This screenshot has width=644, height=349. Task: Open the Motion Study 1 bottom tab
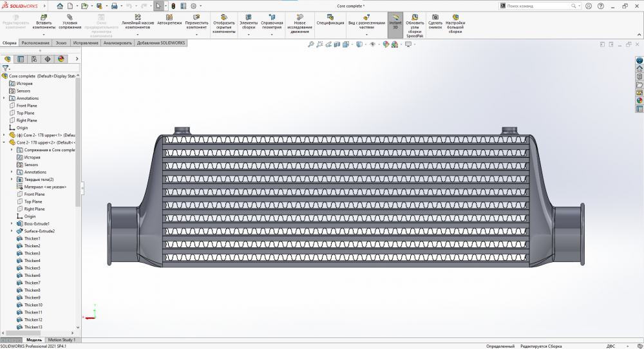click(x=61, y=340)
